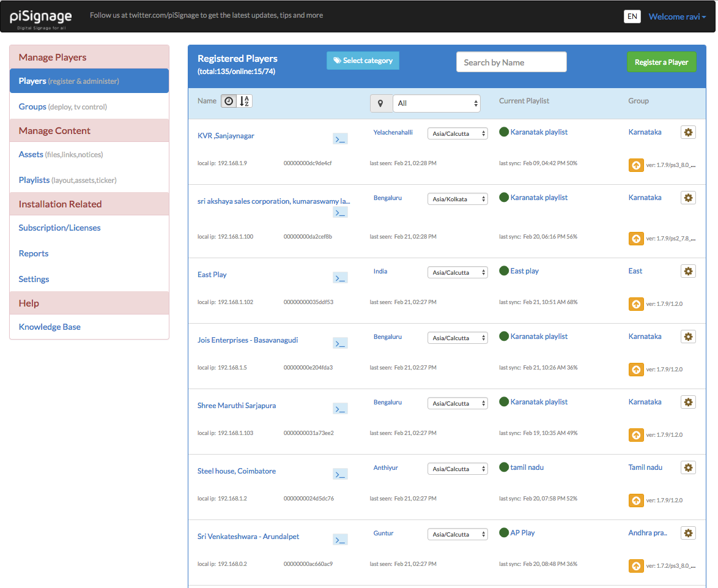Click green online indicator beside AP Play
Image resolution: width=718 pixels, height=588 pixels.
(x=503, y=532)
